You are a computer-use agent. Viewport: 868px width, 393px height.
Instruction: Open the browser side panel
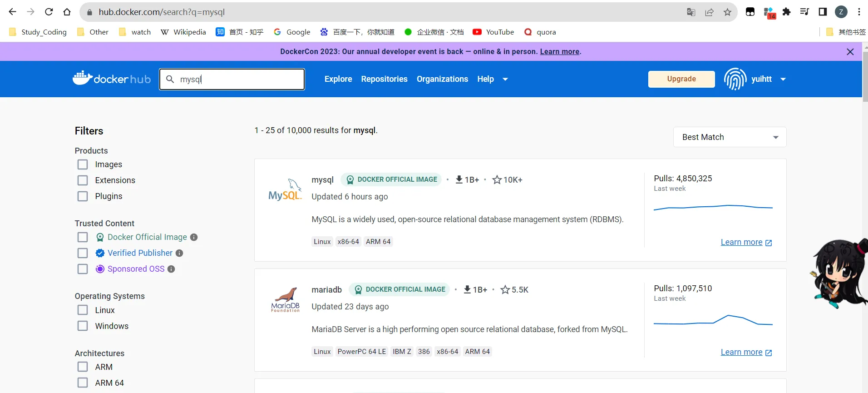point(823,12)
